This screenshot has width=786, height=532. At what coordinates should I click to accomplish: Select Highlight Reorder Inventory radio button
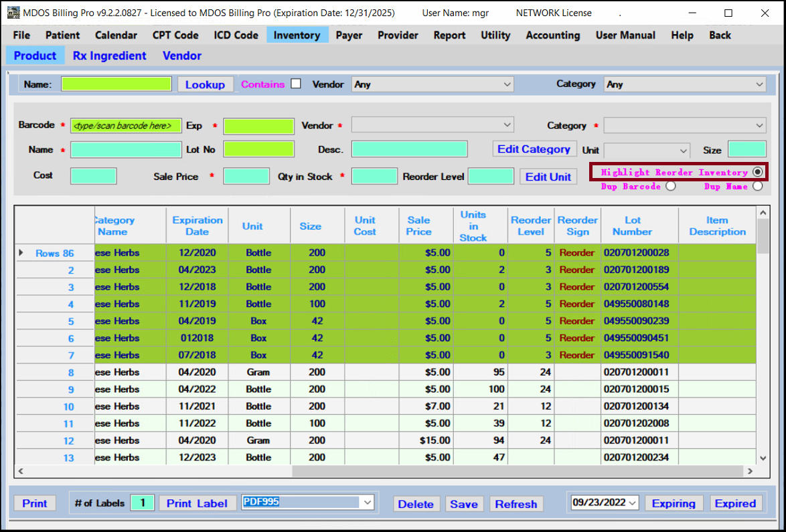click(x=757, y=172)
